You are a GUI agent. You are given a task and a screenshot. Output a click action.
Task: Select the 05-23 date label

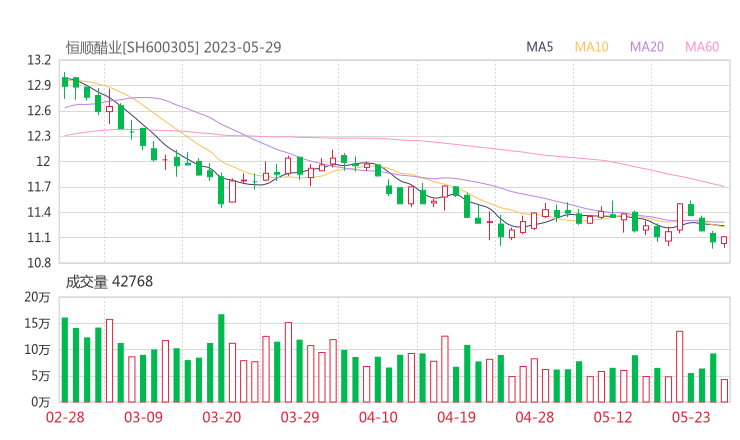click(691, 417)
